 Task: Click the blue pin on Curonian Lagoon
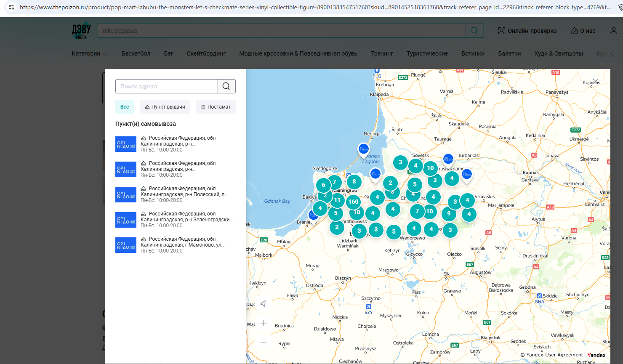pyautogui.click(x=363, y=149)
